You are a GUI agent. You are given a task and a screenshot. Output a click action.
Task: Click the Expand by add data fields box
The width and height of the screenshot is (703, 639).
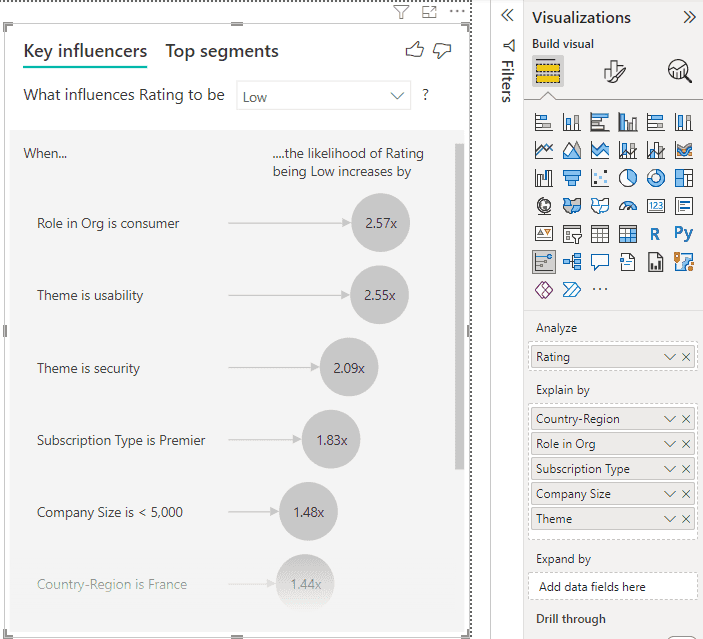[612, 587]
